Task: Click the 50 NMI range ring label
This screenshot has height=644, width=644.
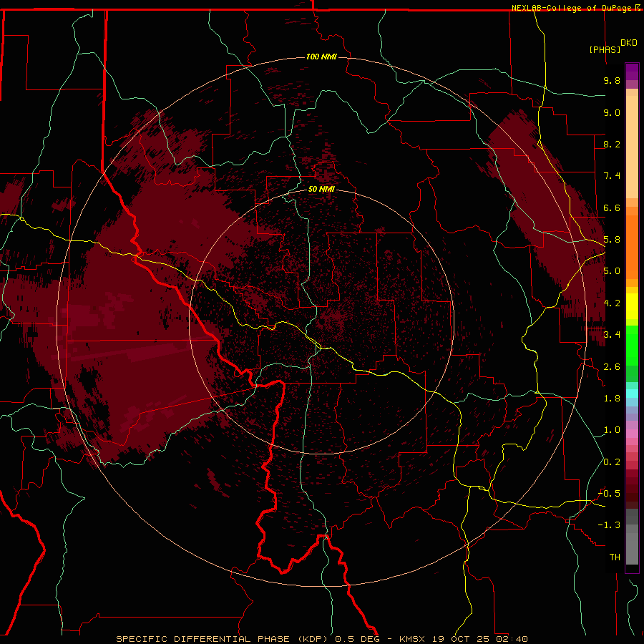Action: 321,190
